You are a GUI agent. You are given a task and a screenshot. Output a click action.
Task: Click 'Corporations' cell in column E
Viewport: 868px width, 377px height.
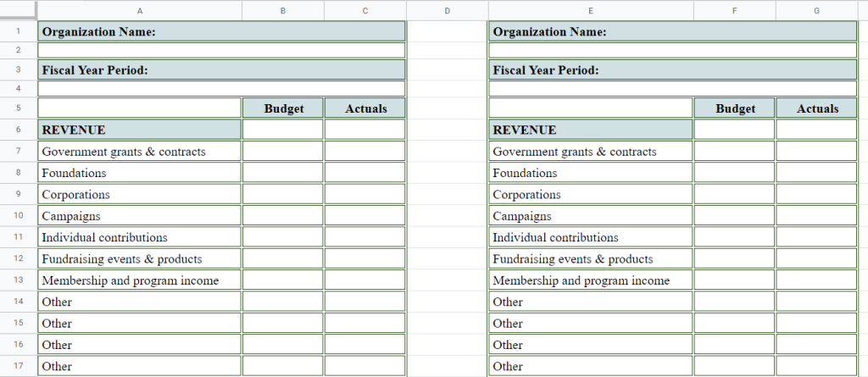591,194
